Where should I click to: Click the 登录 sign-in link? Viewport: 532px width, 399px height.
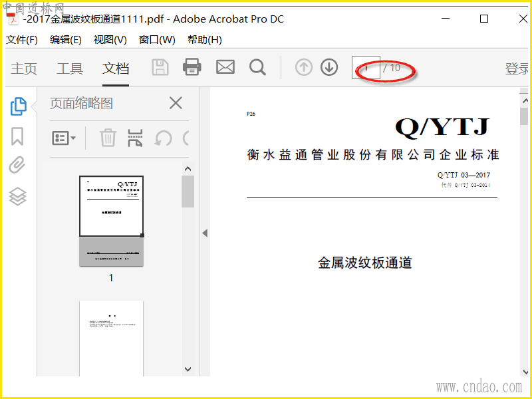[x=517, y=68]
